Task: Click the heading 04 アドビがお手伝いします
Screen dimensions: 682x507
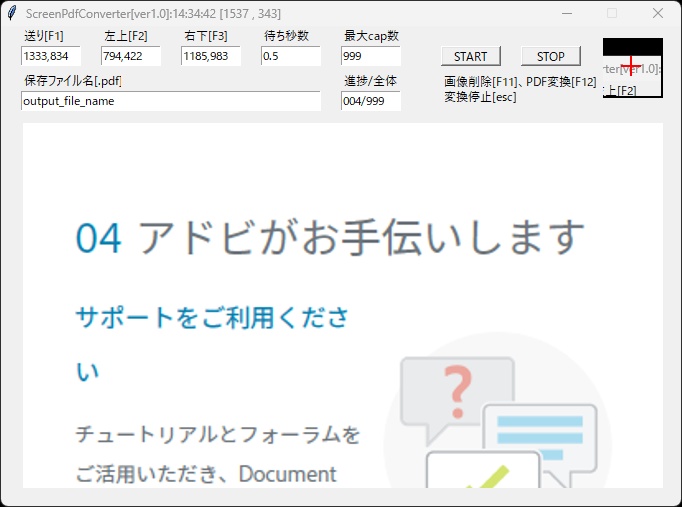Action: (330, 237)
